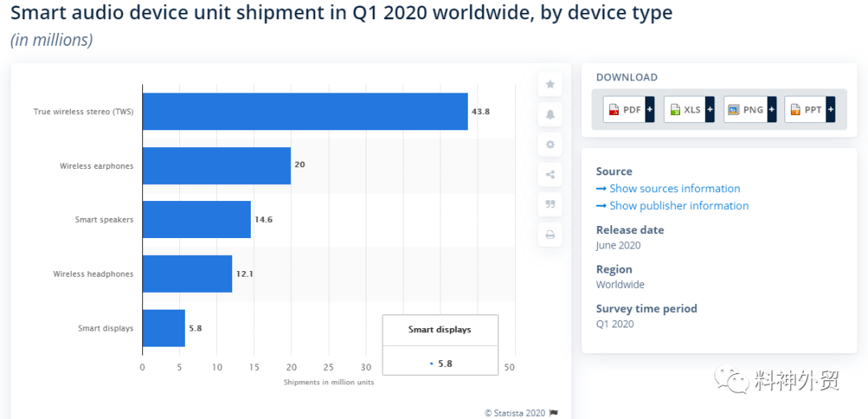Click the star favorite icon
Viewport: 868px width, 419px height.
click(x=551, y=84)
